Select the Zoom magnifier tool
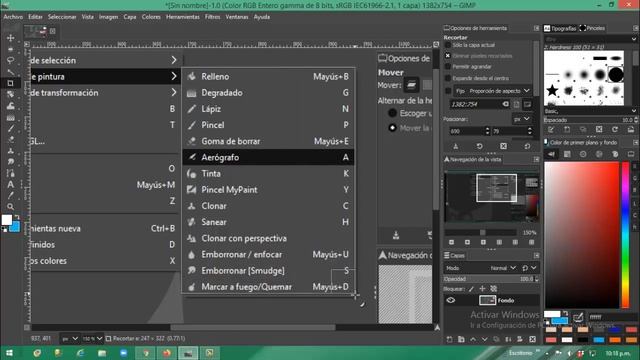This screenshot has height=360, width=640. (11, 207)
